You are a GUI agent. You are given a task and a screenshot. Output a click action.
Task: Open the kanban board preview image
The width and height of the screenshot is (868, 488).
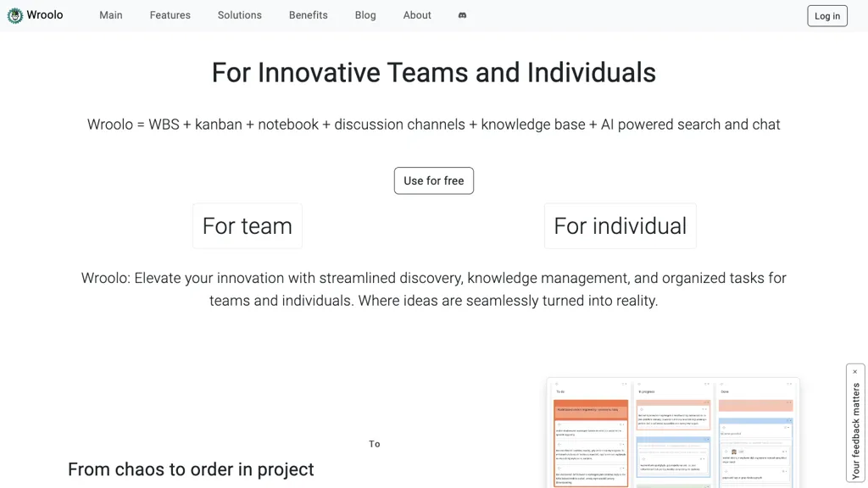pos(673,434)
